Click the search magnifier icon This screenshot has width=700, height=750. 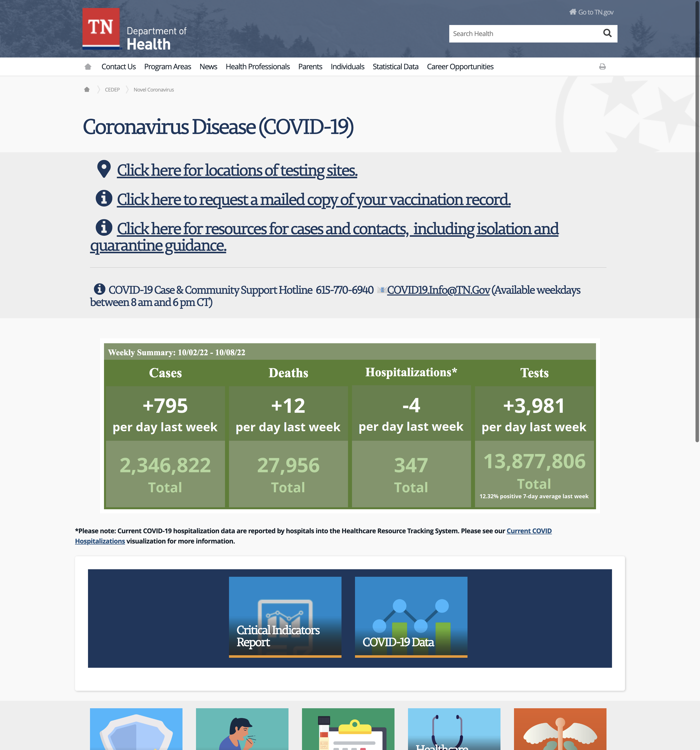[607, 33]
